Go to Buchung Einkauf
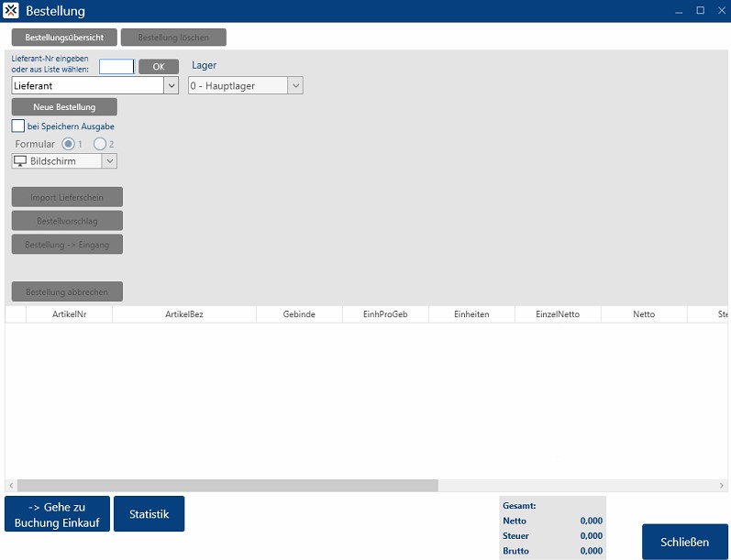Image resolution: width=731 pixels, height=560 pixels. [57, 514]
